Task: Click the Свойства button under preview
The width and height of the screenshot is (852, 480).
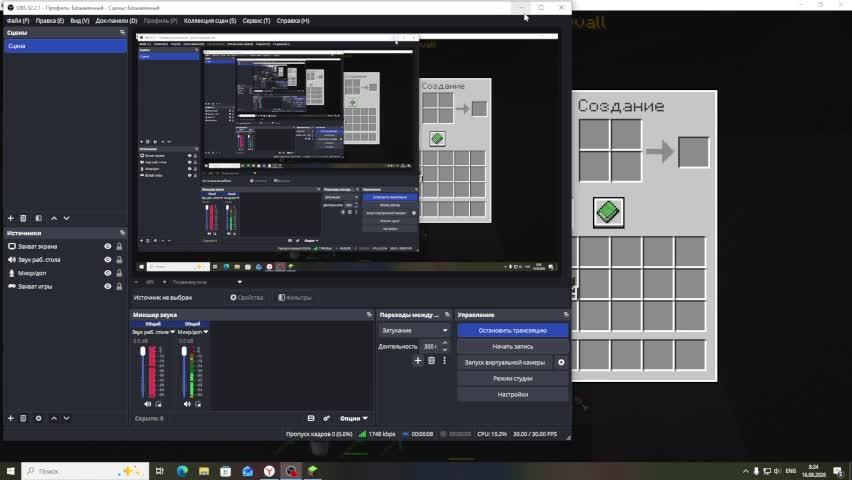Action: pos(247,297)
